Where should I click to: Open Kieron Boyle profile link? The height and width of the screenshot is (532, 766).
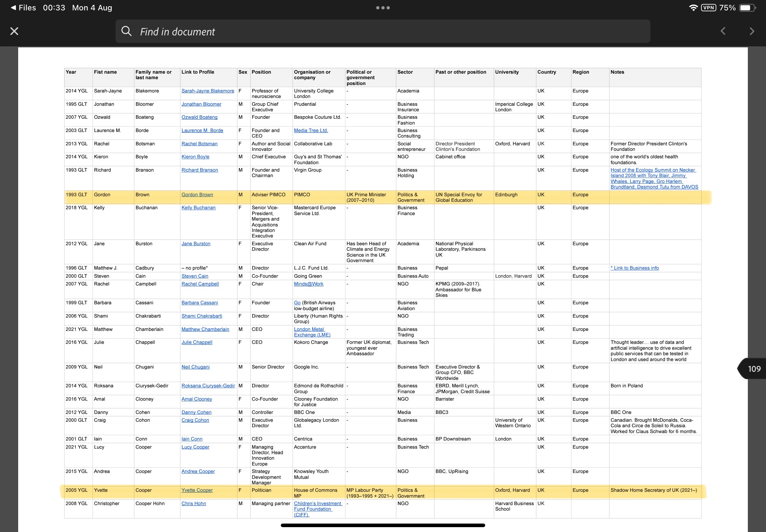pos(195,157)
